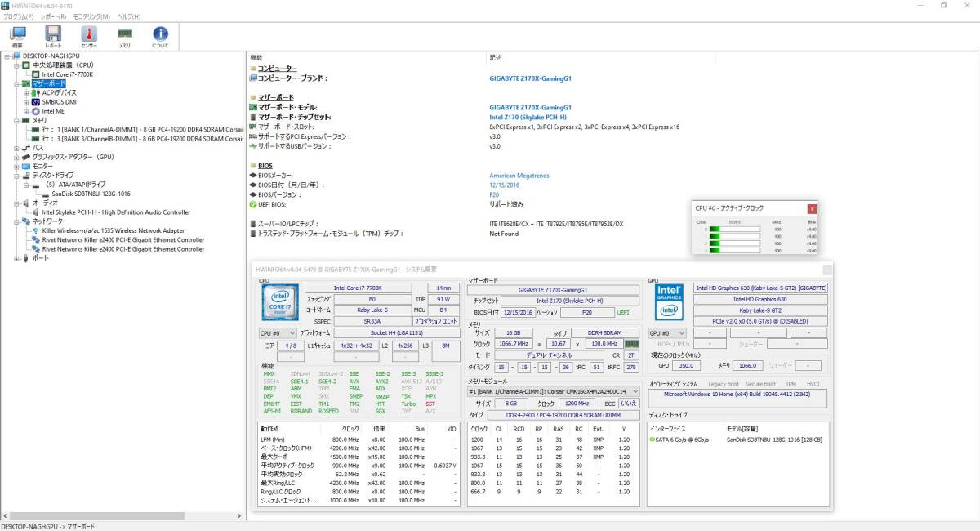Close the システム概要 summary window
Image resolution: width=980 pixels, height=531 pixels.
pos(826,269)
